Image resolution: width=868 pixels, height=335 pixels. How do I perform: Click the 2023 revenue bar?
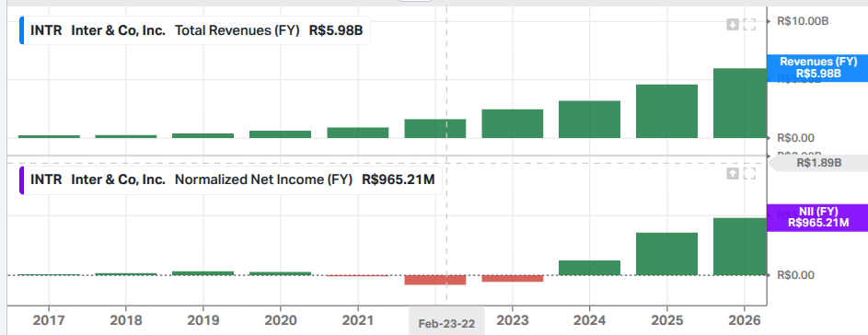pyautogui.click(x=513, y=123)
